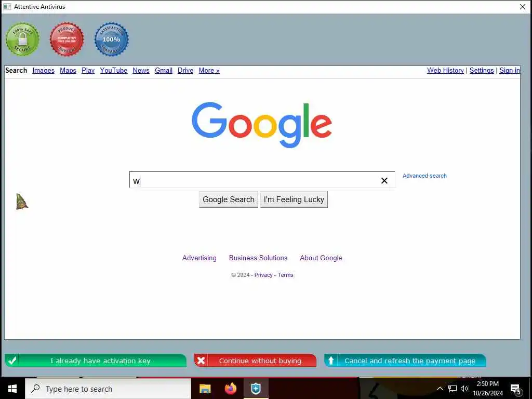Open the Images link
Image resolution: width=532 pixels, height=399 pixels.
[x=44, y=70]
